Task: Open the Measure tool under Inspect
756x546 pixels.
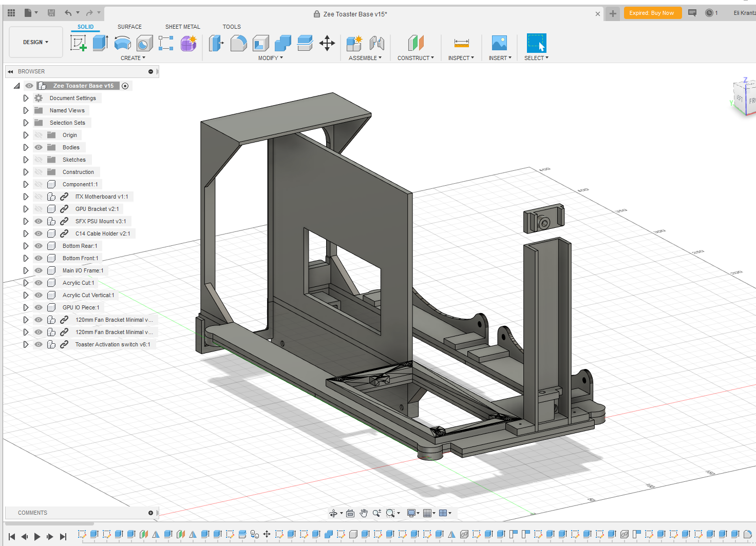Action: tap(461, 43)
